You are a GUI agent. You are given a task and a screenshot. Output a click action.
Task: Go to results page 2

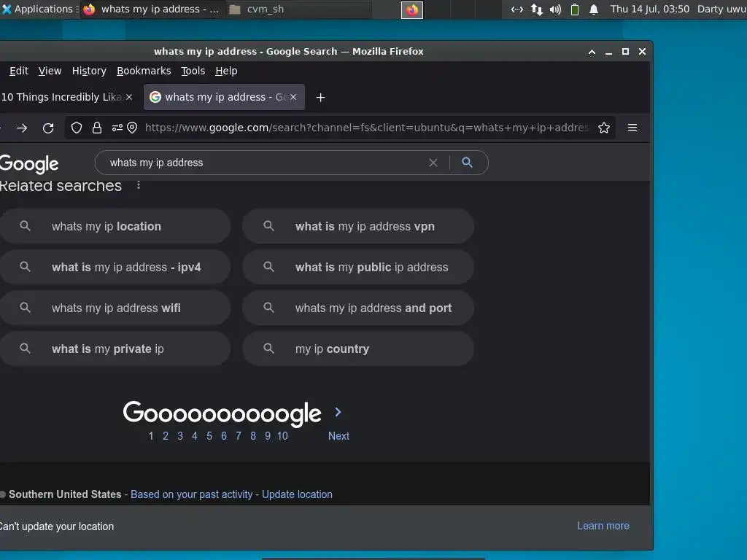click(166, 436)
